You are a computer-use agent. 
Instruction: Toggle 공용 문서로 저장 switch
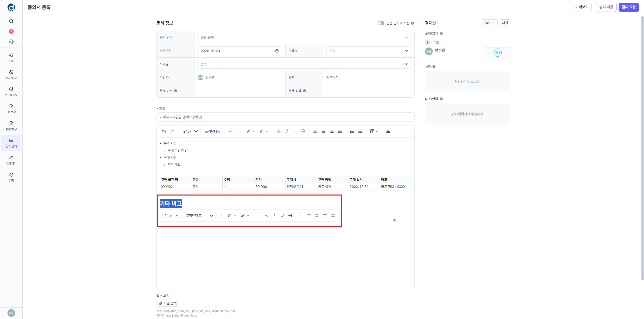click(381, 23)
